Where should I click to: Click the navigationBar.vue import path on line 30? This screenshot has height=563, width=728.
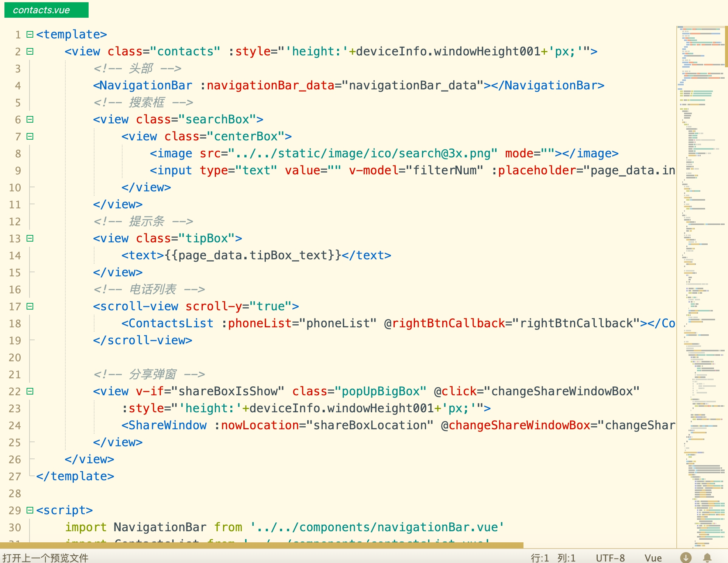(x=377, y=527)
